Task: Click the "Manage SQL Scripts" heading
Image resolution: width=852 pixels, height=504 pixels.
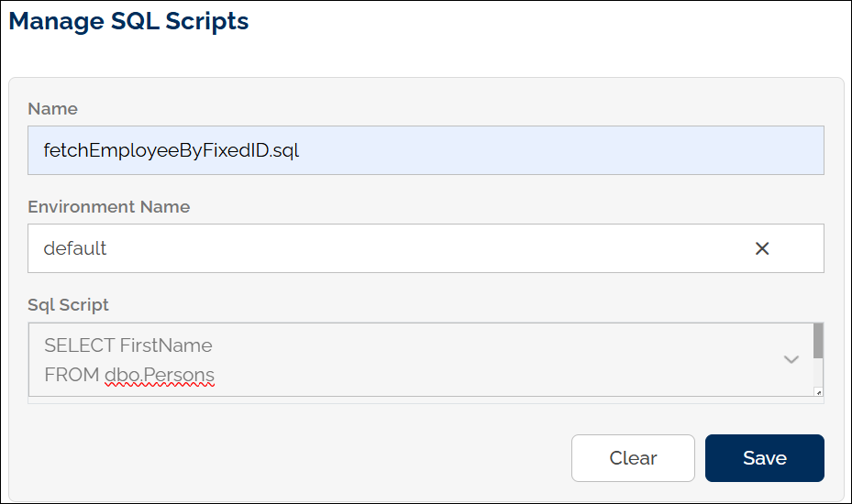Action: click(x=129, y=21)
